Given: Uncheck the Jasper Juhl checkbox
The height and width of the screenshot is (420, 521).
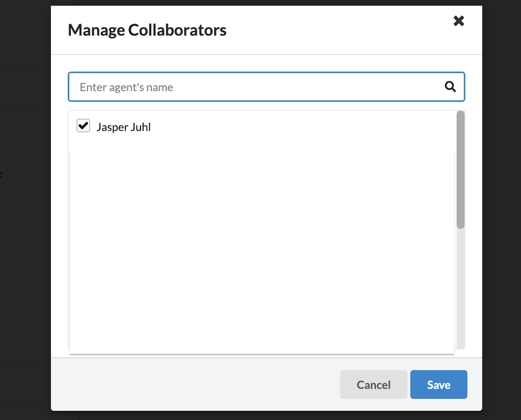Looking at the screenshot, I should point(83,126).
